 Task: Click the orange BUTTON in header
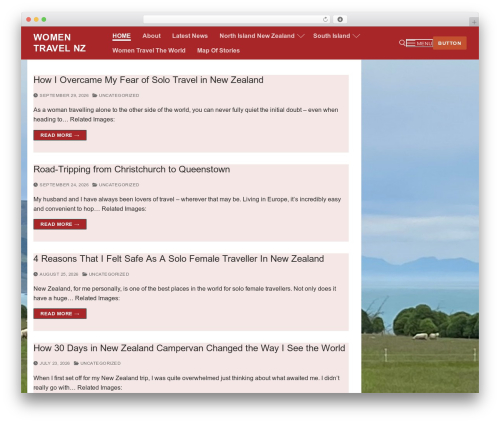(x=449, y=43)
